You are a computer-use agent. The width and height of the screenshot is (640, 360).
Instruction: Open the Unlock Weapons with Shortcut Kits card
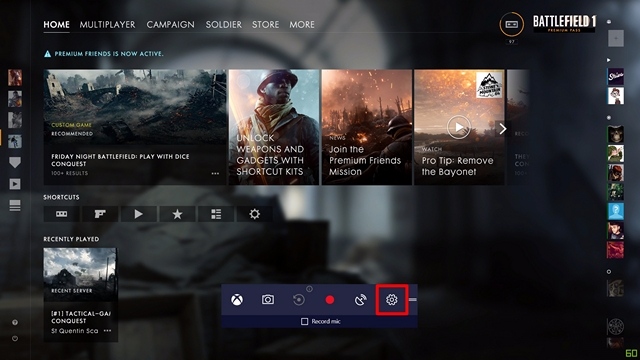[x=274, y=127]
